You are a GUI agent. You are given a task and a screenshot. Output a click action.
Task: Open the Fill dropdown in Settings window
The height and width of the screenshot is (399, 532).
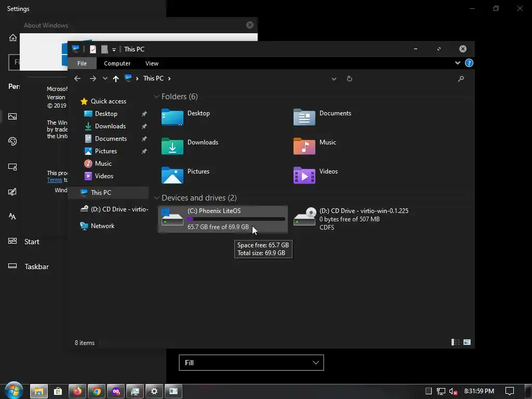click(251, 363)
